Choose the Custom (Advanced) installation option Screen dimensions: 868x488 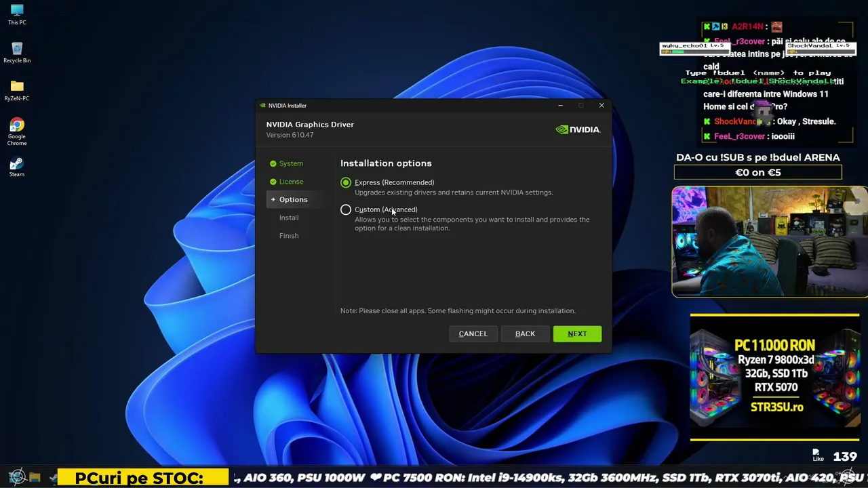346,209
